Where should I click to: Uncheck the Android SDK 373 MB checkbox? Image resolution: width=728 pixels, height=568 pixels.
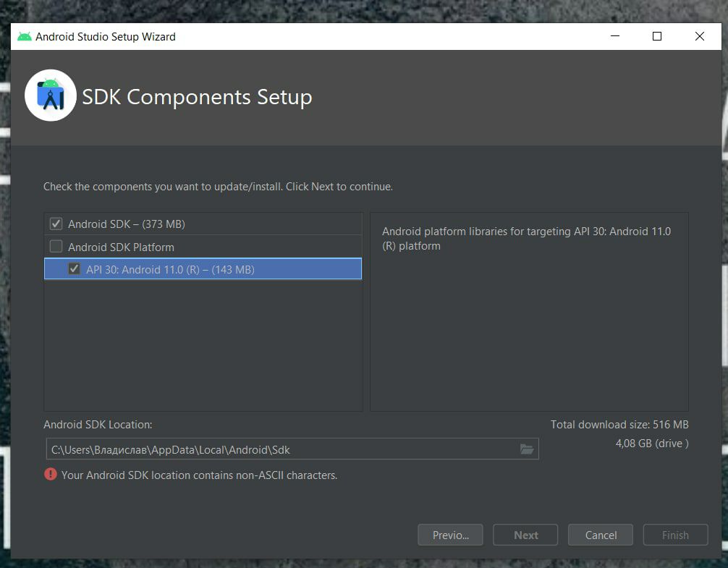(x=56, y=224)
